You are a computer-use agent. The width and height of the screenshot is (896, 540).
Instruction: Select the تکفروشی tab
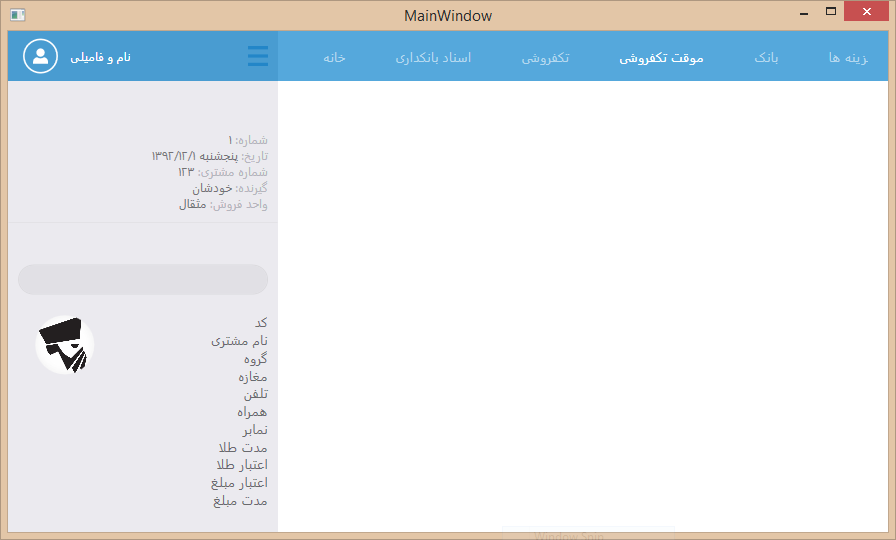[x=545, y=58]
